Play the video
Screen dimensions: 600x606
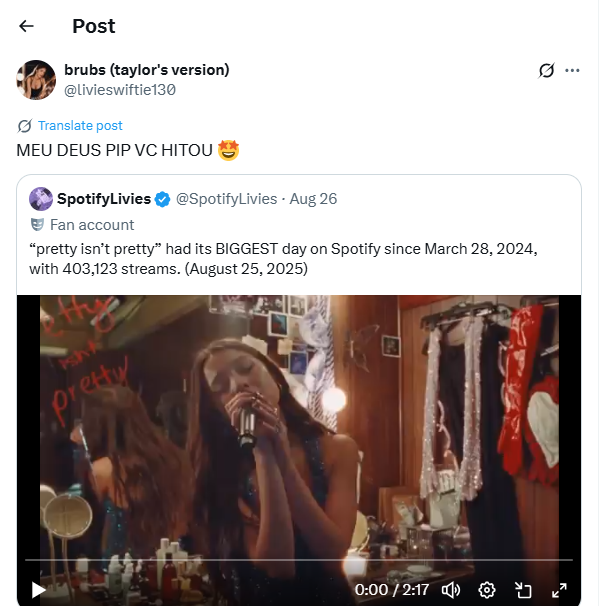[38, 589]
